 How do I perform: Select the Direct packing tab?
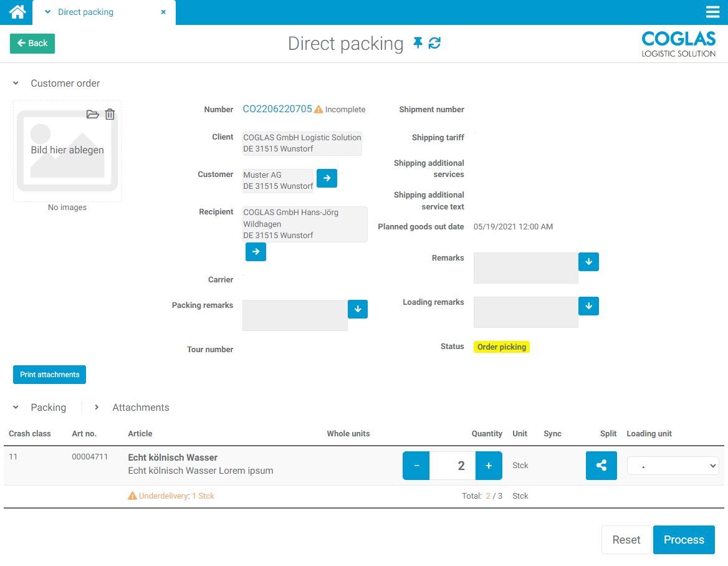click(x=85, y=12)
